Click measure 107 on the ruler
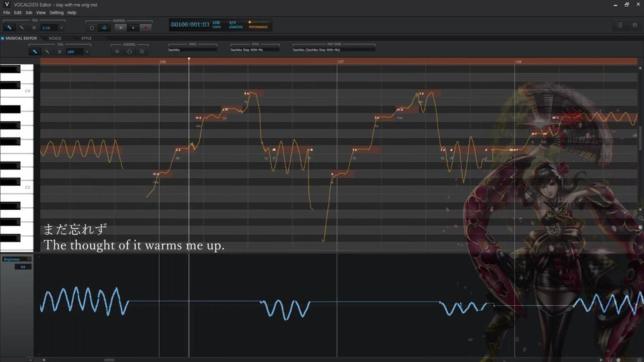Screen dimensions: 644x362 tap(341, 62)
